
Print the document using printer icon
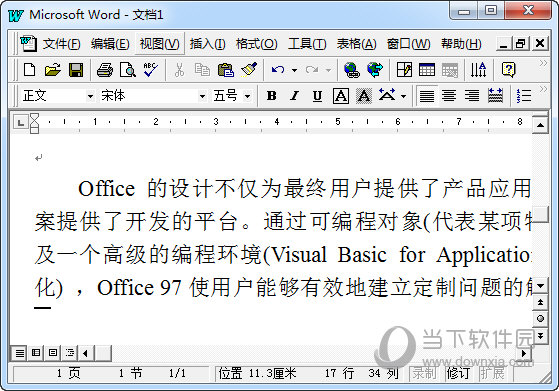coord(105,70)
